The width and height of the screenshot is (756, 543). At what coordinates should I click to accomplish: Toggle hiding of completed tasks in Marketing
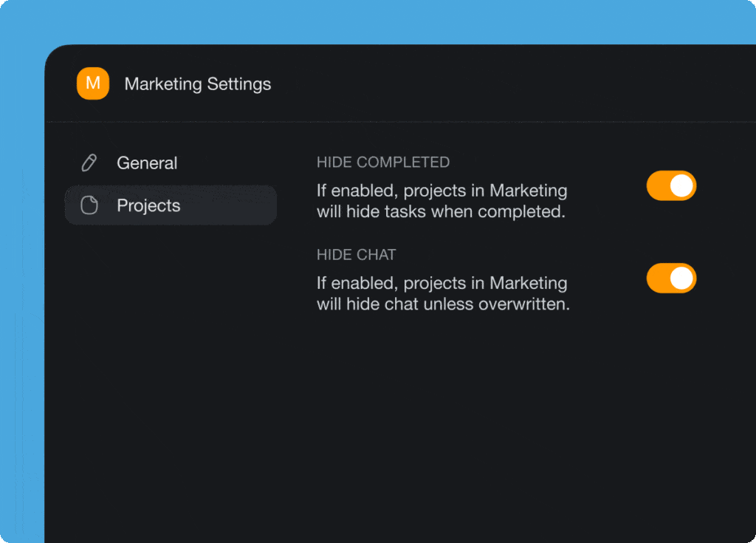(670, 185)
